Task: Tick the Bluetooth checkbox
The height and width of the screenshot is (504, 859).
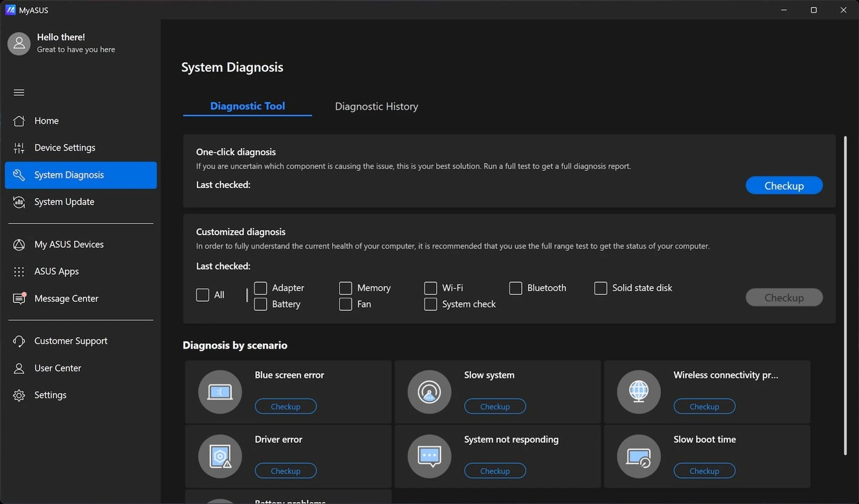Action: pos(515,288)
